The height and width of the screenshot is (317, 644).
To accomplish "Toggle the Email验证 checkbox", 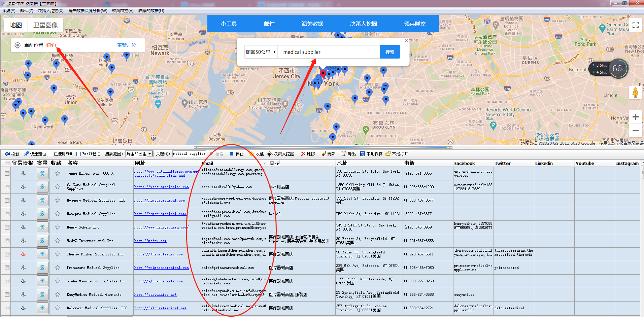I will [78, 154].
